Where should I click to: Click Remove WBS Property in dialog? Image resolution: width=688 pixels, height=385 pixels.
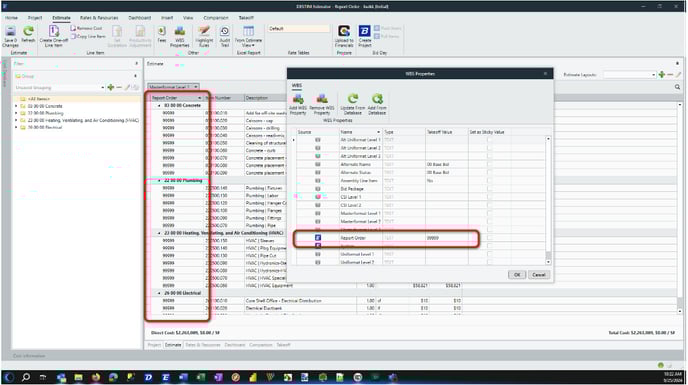point(322,104)
